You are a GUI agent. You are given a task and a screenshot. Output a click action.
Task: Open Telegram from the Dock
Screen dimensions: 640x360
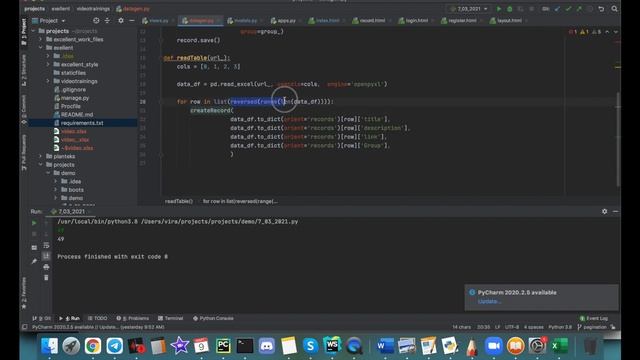[115, 346]
